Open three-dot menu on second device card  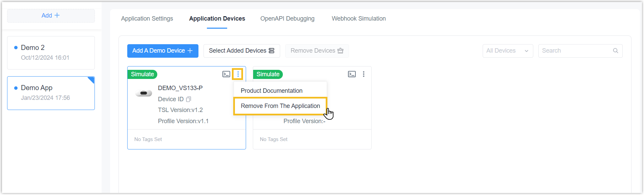(364, 74)
